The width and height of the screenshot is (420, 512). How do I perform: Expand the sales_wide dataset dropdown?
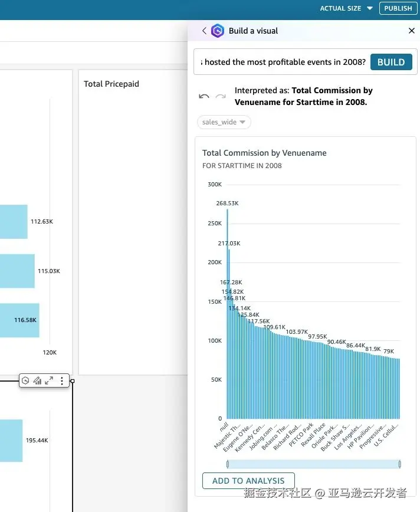coord(224,122)
